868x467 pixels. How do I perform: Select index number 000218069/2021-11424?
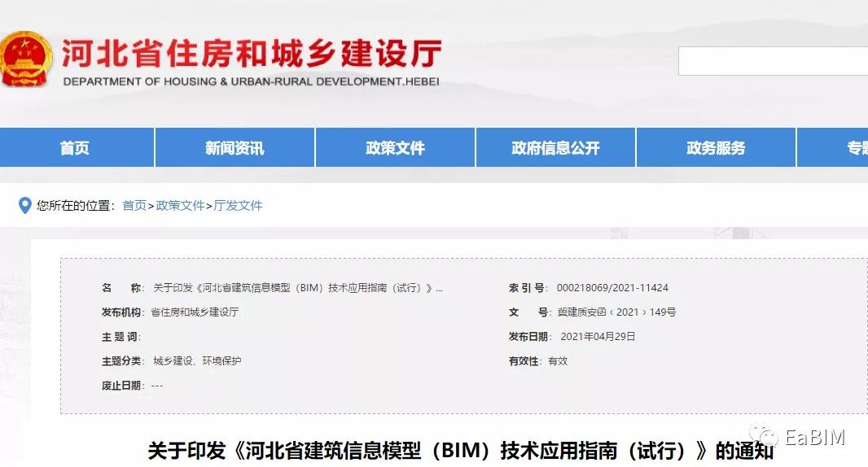point(612,288)
